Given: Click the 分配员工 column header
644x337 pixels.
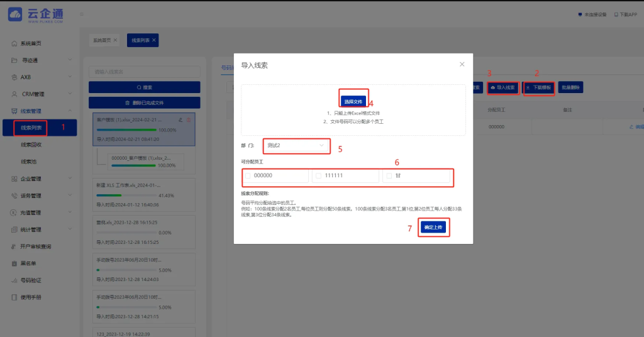Looking at the screenshot, I should pos(496,110).
